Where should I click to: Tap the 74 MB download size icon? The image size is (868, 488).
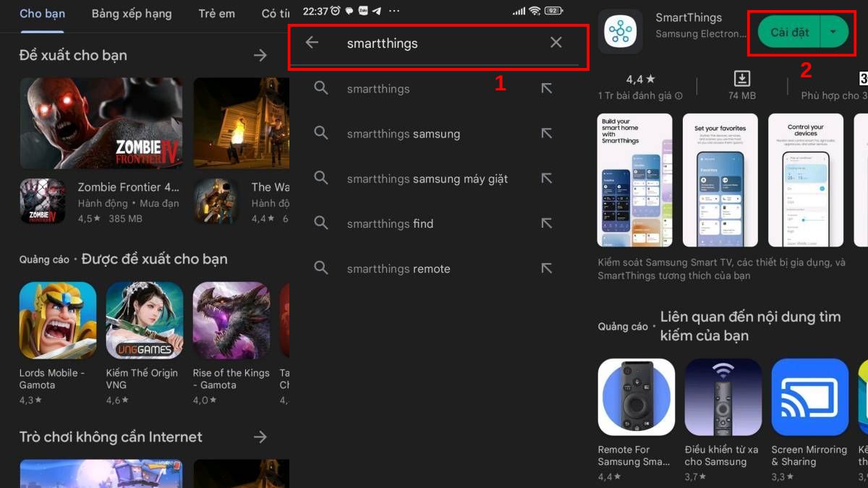[741, 78]
